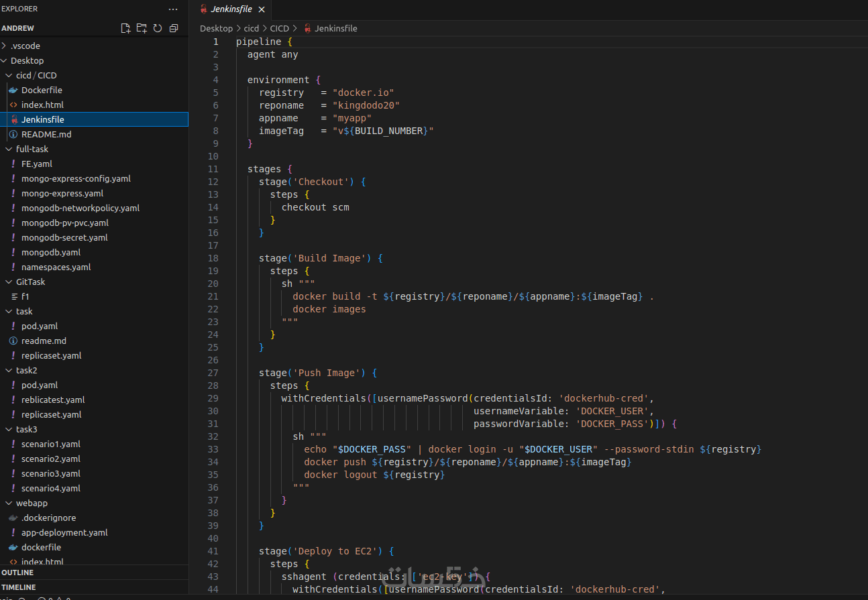The image size is (868, 600).
Task: Collapse the task3 folder
Action: [x=26, y=429]
